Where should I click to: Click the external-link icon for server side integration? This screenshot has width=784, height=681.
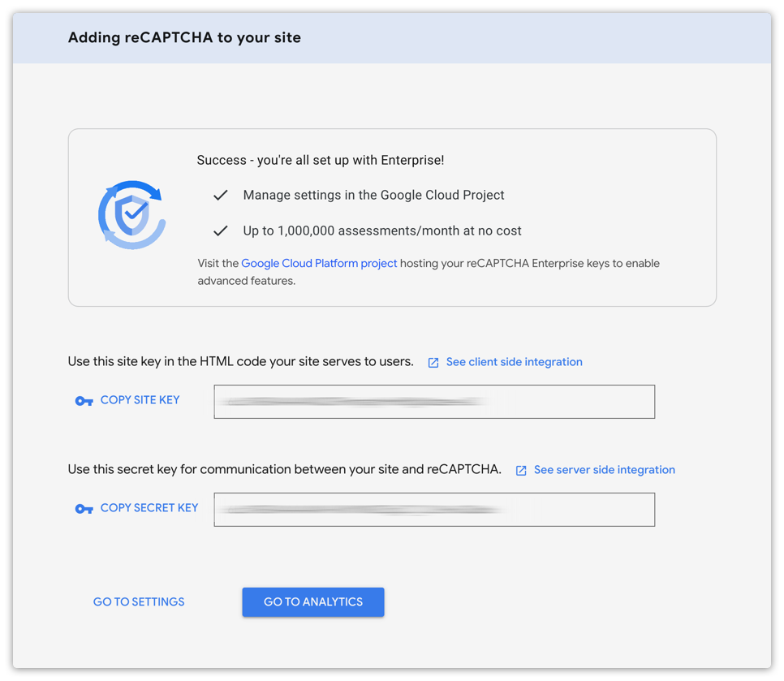coord(521,471)
